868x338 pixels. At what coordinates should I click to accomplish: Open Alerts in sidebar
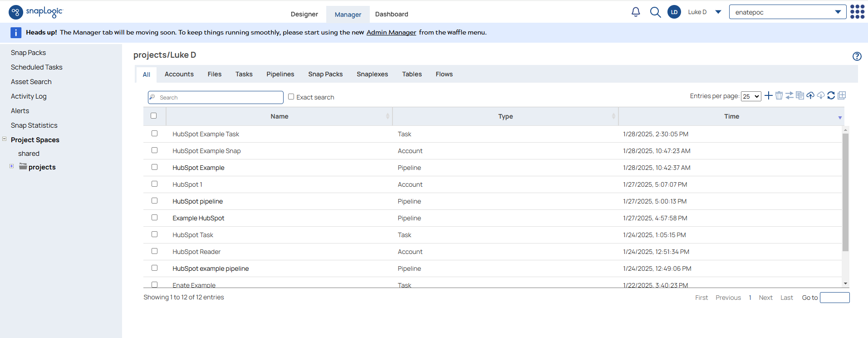point(20,111)
